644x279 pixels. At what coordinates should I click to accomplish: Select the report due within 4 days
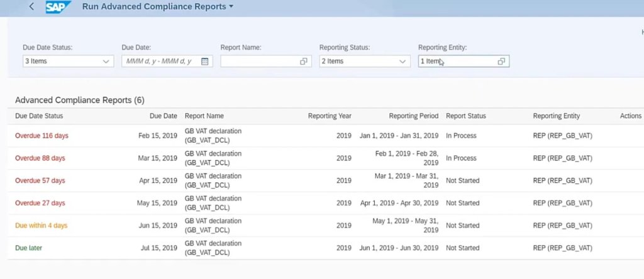[x=41, y=226]
